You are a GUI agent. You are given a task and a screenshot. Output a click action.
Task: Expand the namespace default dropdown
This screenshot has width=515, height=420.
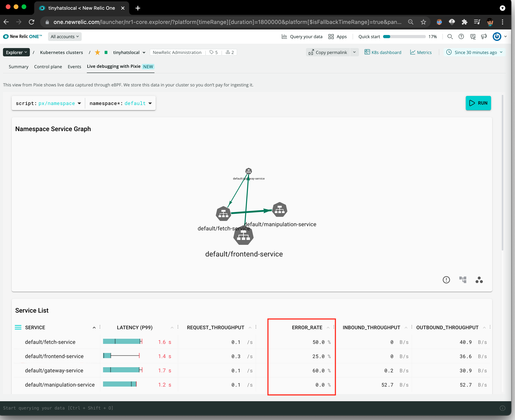(120, 103)
